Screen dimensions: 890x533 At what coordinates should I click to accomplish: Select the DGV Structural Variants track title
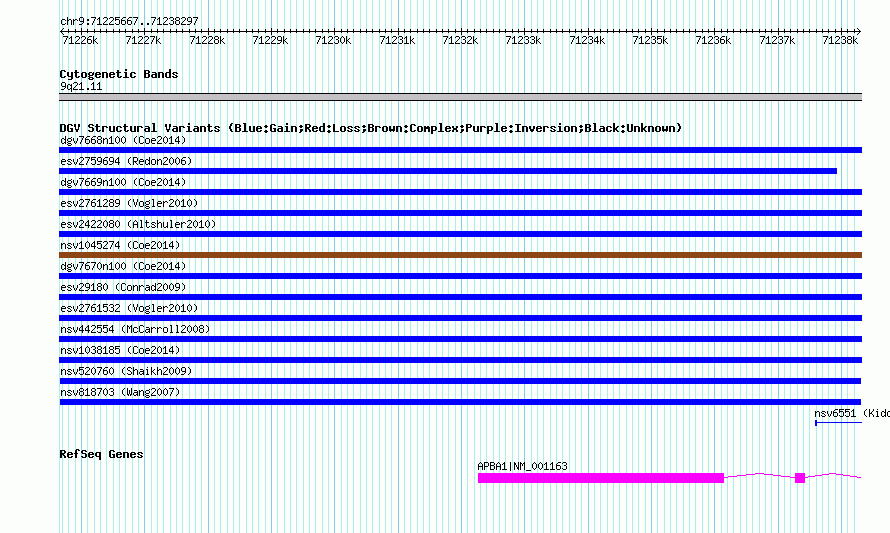point(371,128)
